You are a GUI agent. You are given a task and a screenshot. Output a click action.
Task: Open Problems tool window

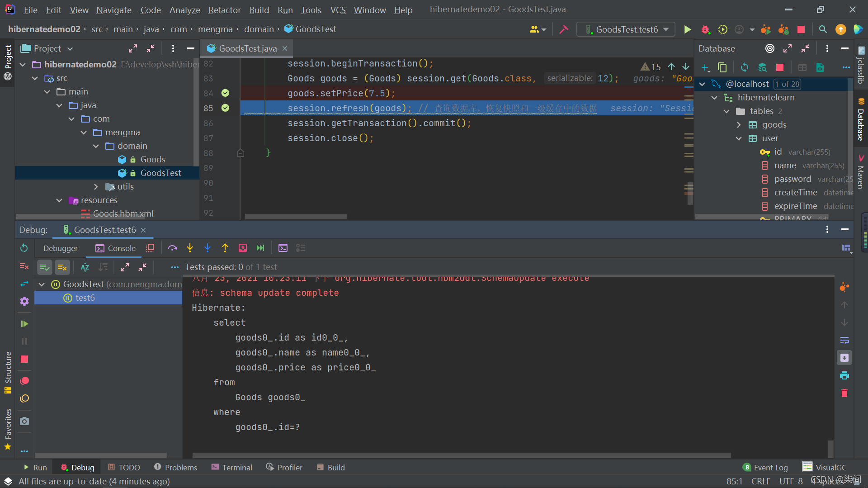point(175,467)
